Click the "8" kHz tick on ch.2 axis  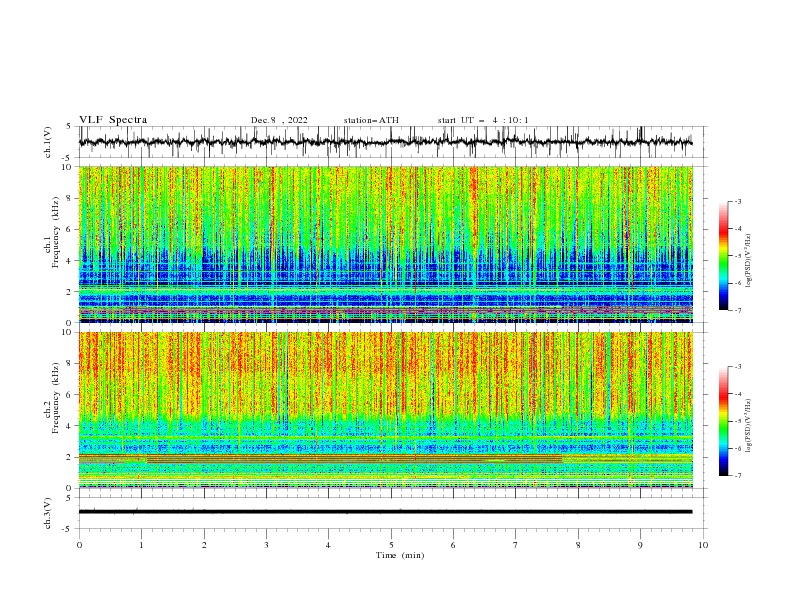[70, 364]
